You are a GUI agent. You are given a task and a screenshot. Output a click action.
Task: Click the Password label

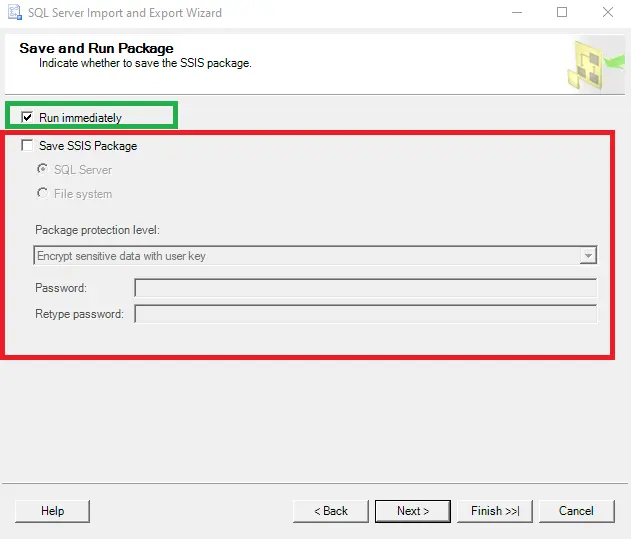tap(61, 288)
